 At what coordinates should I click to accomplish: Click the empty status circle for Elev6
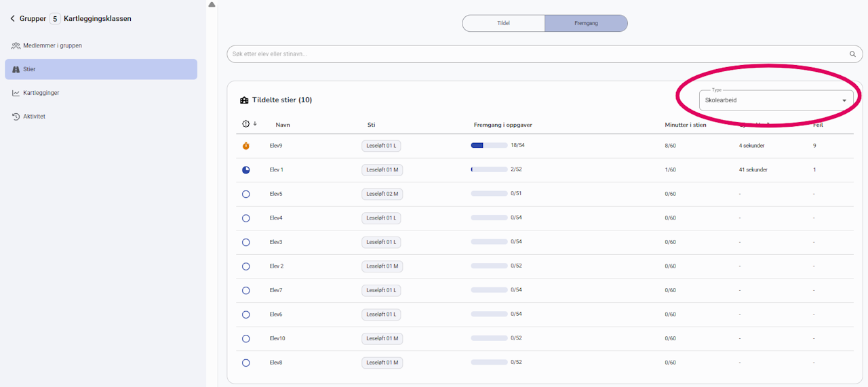pyautogui.click(x=245, y=314)
